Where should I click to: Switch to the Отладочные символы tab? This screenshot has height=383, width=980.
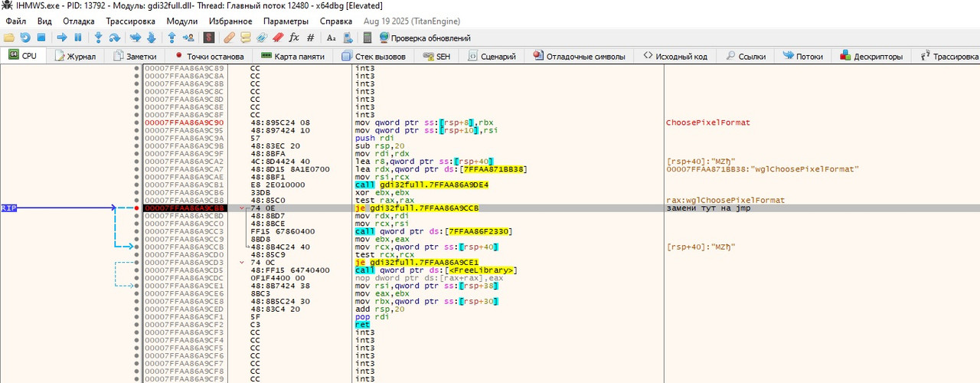click(580, 57)
